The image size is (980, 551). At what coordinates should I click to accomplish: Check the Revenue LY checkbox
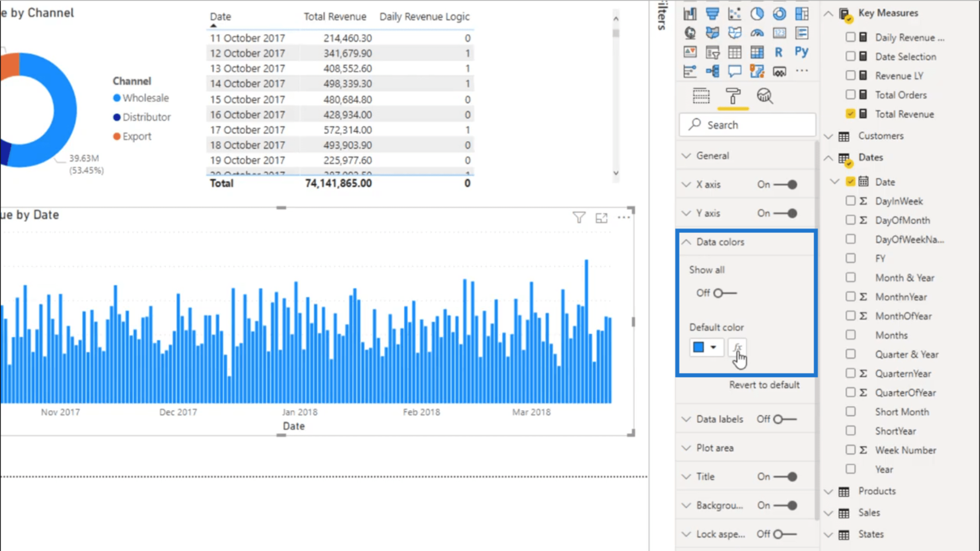point(850,76)
